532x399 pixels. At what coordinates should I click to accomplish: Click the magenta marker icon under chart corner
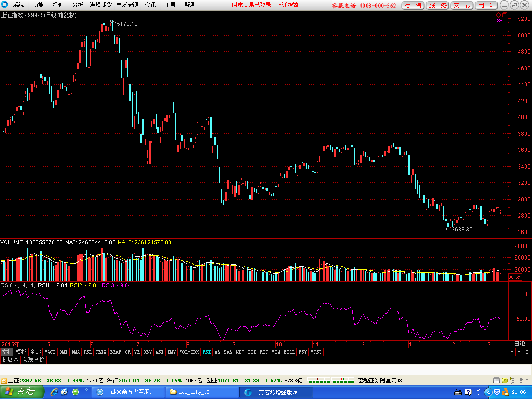click(x=499, y=20)
